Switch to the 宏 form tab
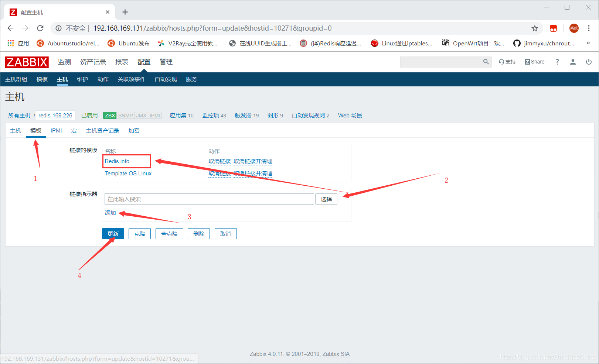Image resolution: width=599 pixels, height=364 pixels. 74,131
